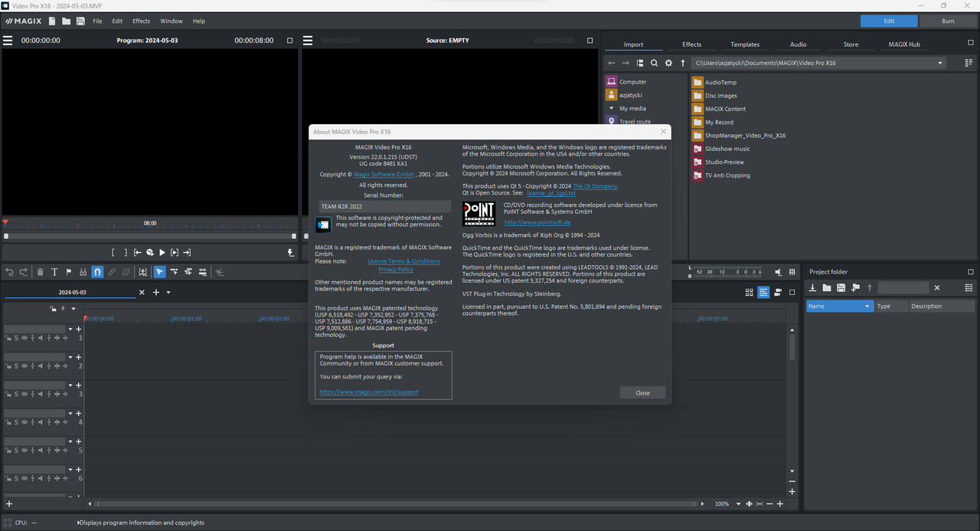This screenshot has width=980, height=531.
Task: Open the Import list view options
Action: pos(969,63)
